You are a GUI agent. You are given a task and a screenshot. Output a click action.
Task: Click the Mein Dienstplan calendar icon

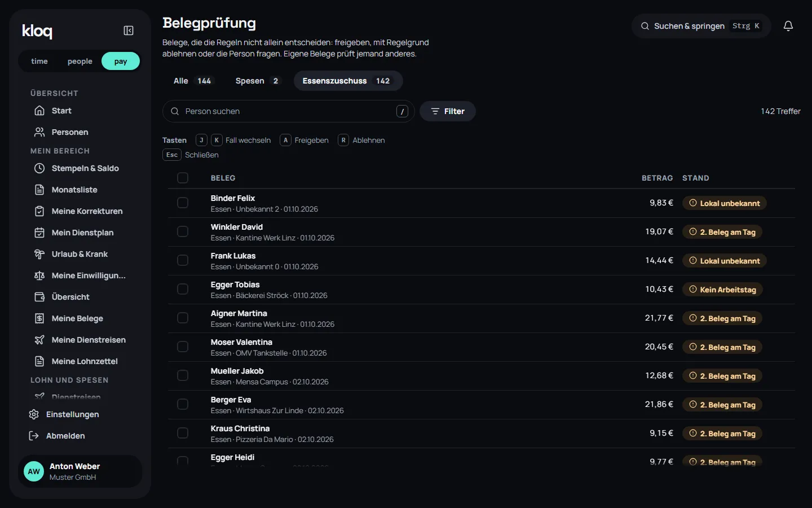point(39,233)
